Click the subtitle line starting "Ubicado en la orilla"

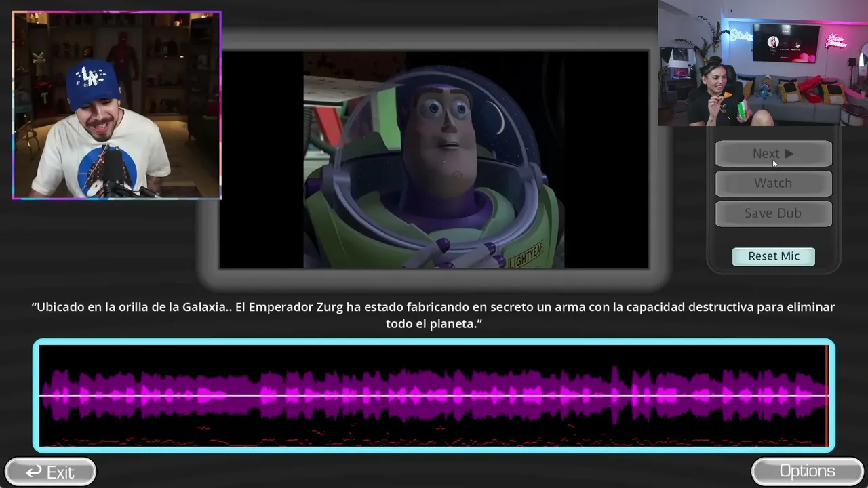433,315
